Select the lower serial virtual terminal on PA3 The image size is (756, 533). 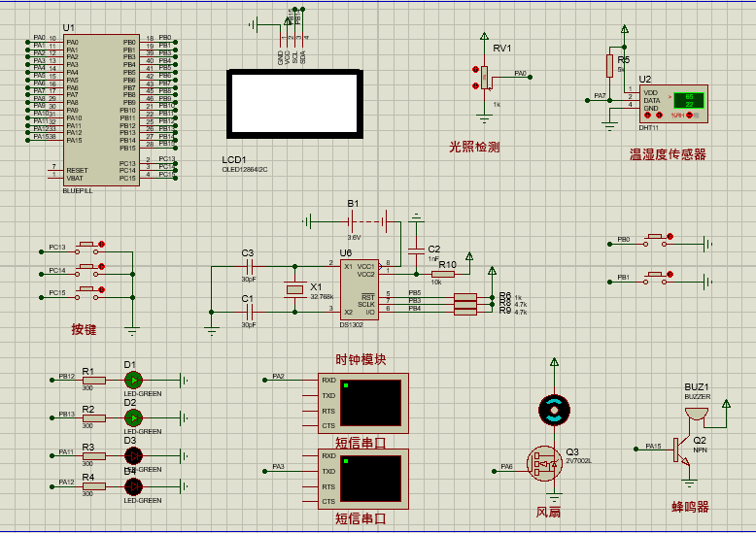[x=363, y=479]
